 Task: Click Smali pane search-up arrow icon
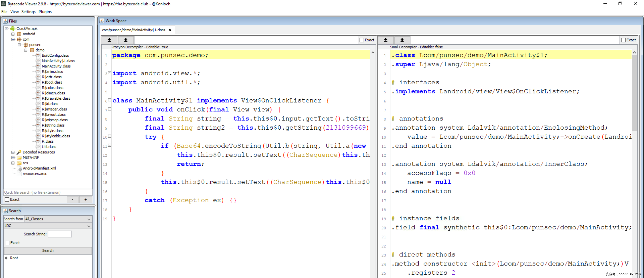(x=402, y=40)
